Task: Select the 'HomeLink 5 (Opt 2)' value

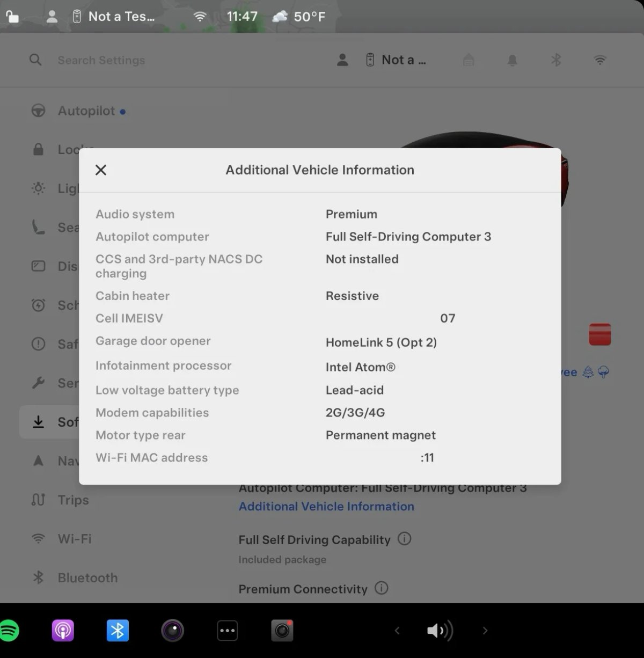Action: (x=381, y=342)
